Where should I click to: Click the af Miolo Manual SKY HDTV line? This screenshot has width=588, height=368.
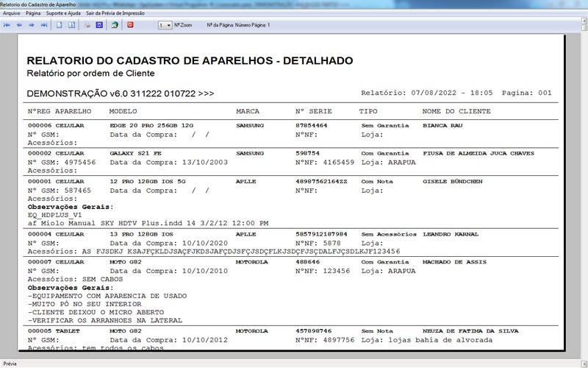click(148, 223)
